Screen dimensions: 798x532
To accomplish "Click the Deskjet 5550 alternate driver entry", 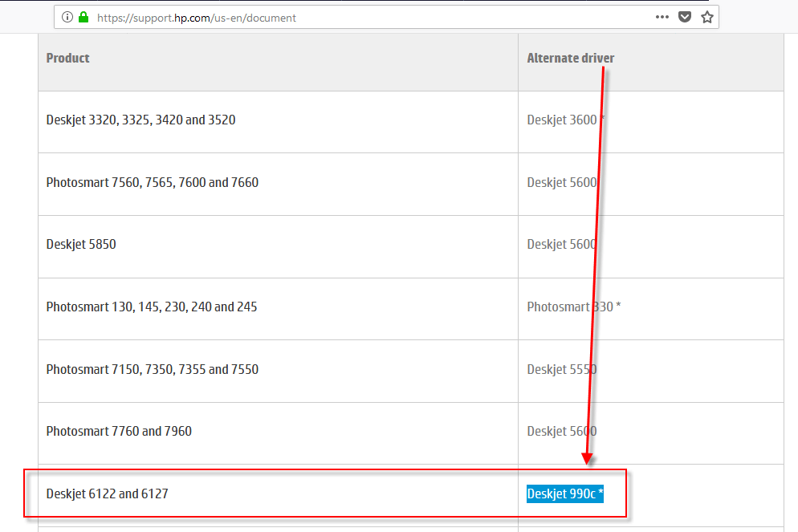I will click(561, 370).
